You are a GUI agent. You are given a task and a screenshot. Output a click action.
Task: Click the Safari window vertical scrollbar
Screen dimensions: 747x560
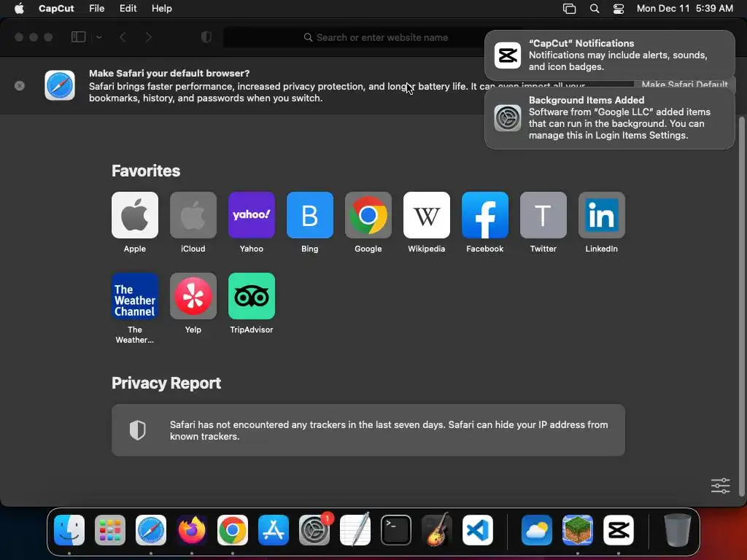[x=741, y=307]
